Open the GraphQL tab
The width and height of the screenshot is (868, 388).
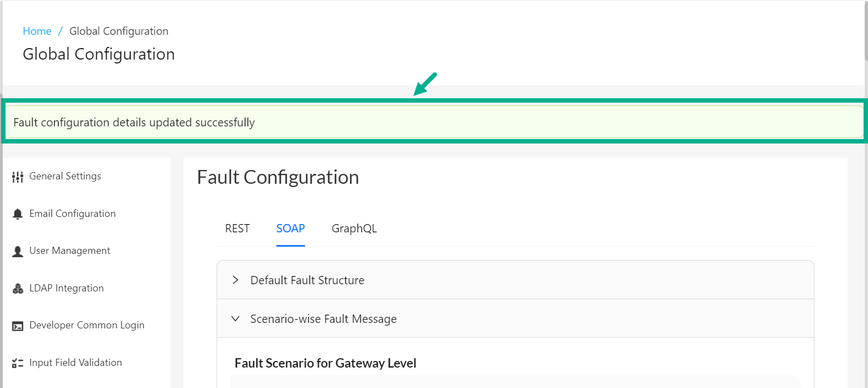point(354,228)
